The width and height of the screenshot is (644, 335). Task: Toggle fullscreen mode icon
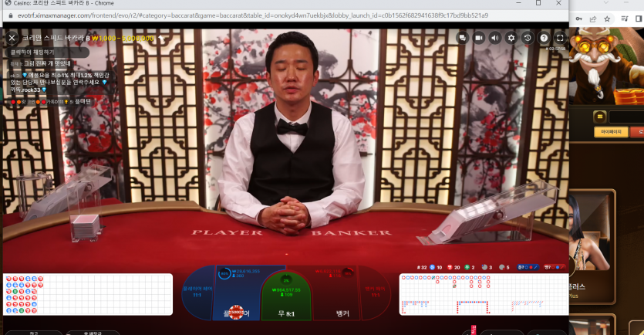[x=560, y=38]
